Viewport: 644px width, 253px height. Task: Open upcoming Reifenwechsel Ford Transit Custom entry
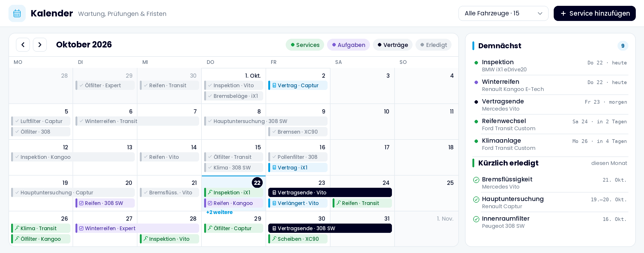pyautogui.click(x=550, y=124)
